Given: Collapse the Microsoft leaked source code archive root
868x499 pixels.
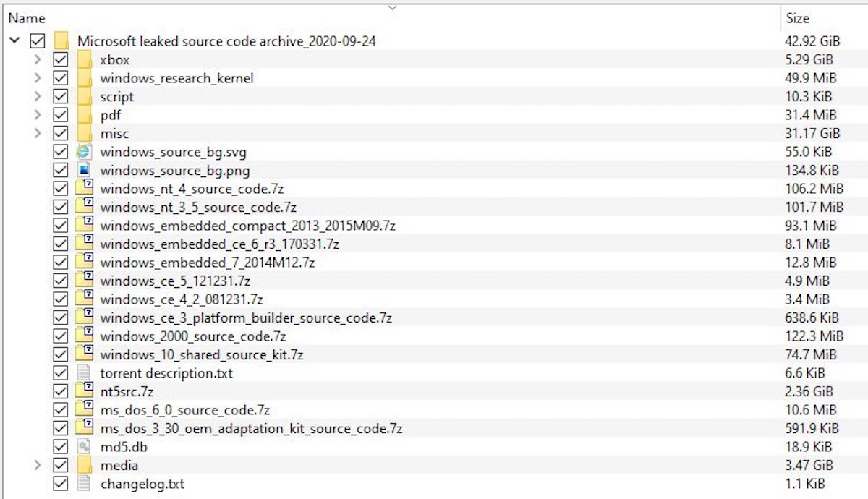Looking at the screenshot, I should [x=14, y=40].
